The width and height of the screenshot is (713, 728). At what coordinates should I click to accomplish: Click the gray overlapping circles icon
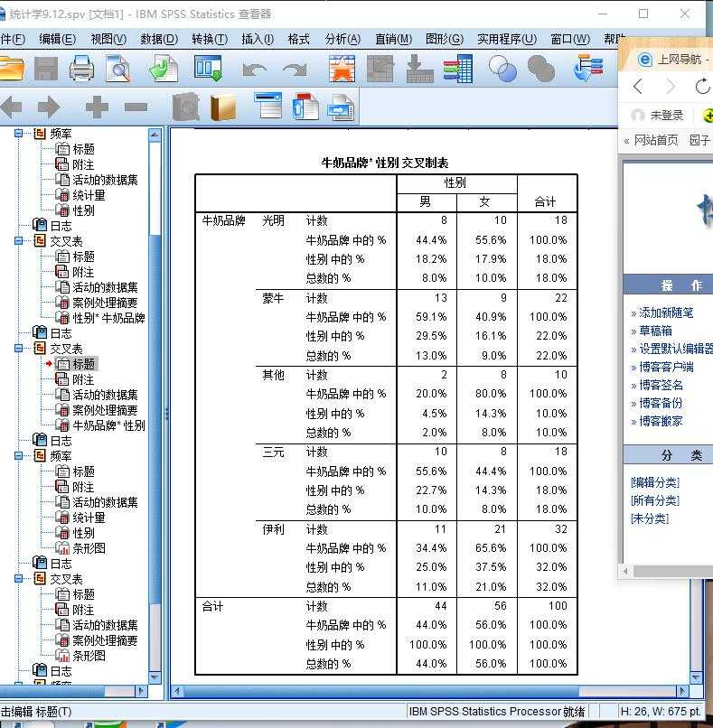541,69
